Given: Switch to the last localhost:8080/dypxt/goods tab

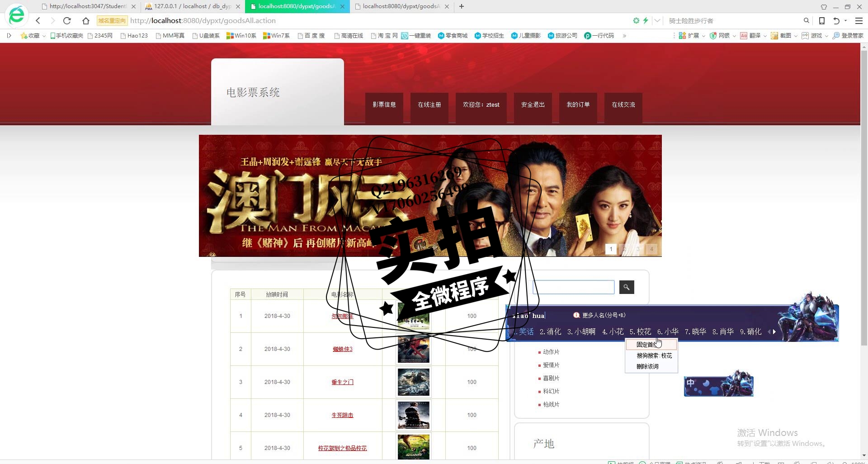Looking at the screenshot, I should pyautogui.click(x=401, y=6).
